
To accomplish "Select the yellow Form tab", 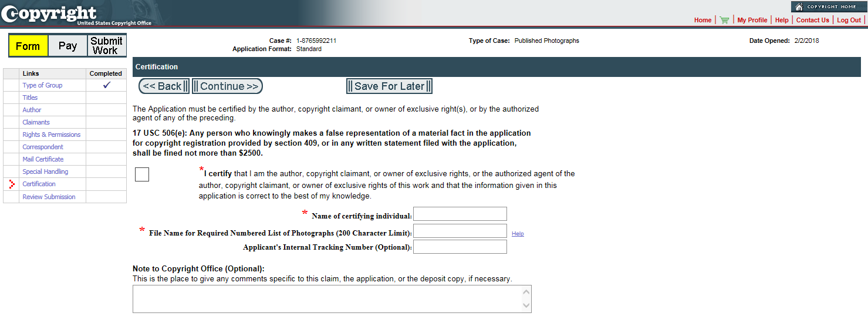I will pyautogui.click(x=28, y=46).
